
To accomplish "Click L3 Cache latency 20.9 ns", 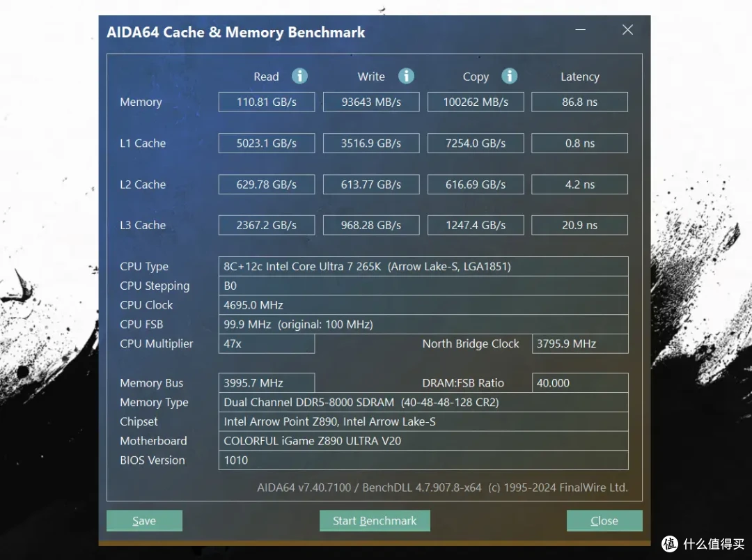I will tap(580, 225).
